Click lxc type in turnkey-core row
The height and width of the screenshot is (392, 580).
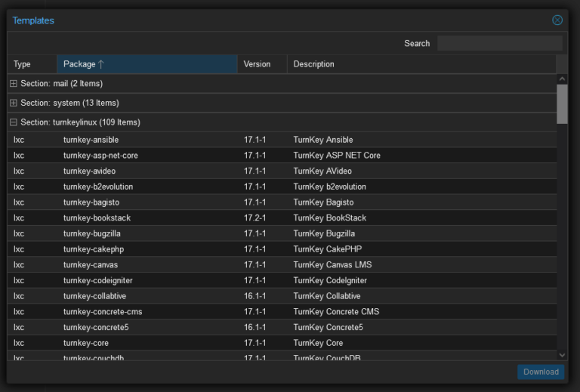click(x=18, y=343)
